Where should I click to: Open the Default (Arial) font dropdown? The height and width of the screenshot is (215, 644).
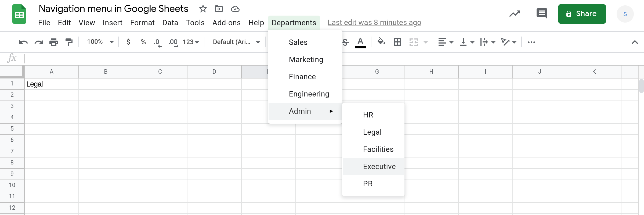[236, 42]
